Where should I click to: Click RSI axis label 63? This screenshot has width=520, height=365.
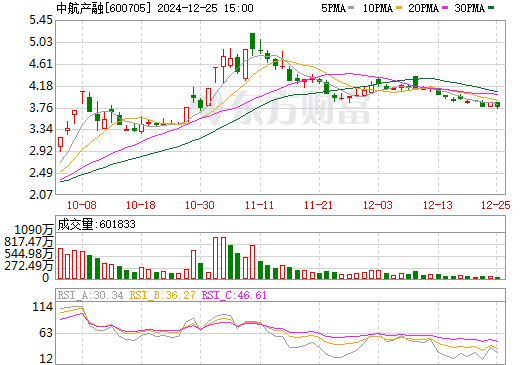[46, 333]
